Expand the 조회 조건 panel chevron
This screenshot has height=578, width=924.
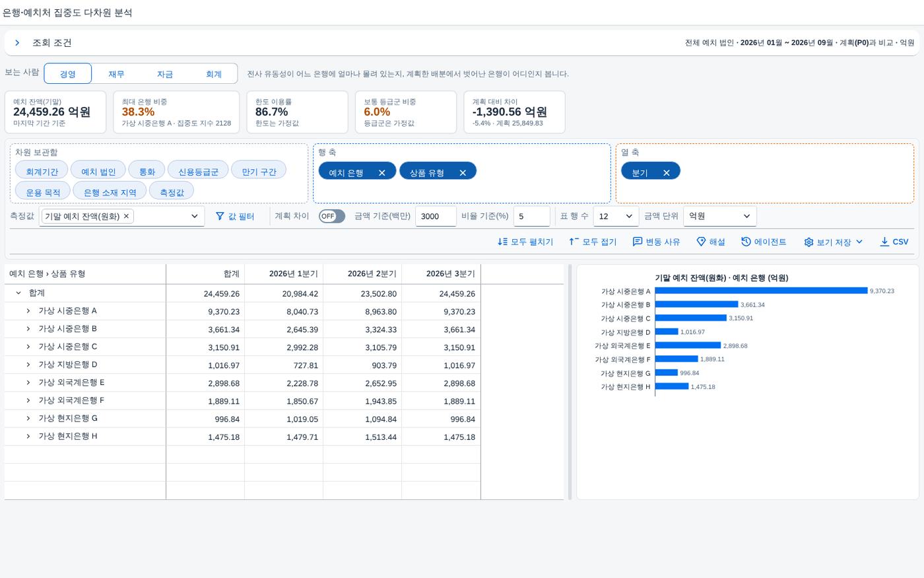[17, 43]
